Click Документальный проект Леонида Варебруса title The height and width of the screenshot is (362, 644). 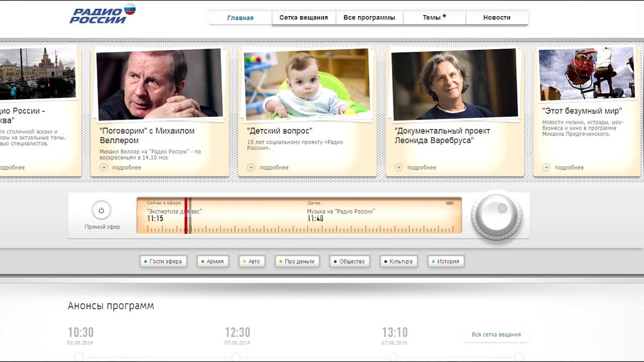point(442,135)
